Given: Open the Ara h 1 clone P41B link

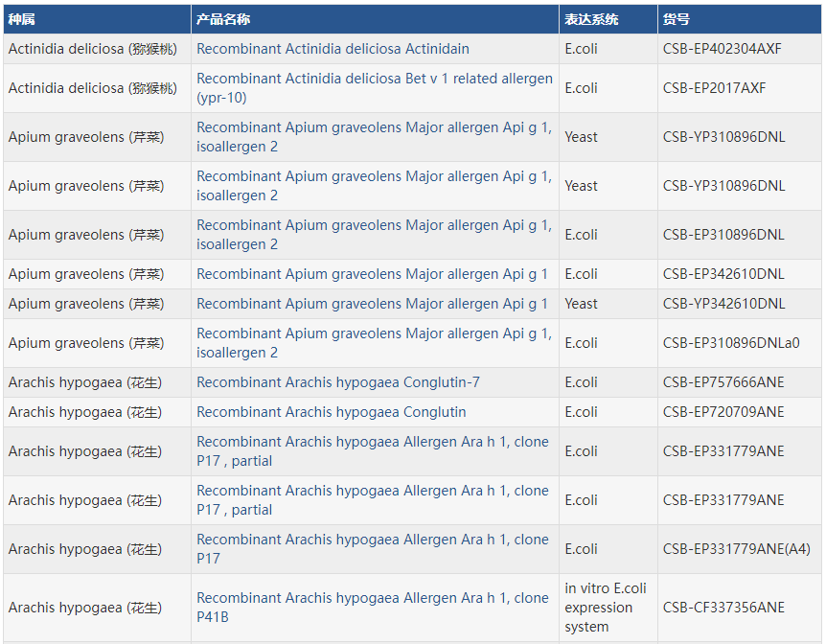Looking at the screenshot, I should coord(372,598).
